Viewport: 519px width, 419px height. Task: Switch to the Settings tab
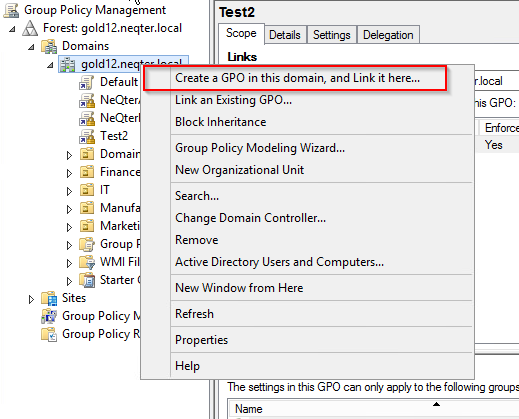click(x=332, y=35)
